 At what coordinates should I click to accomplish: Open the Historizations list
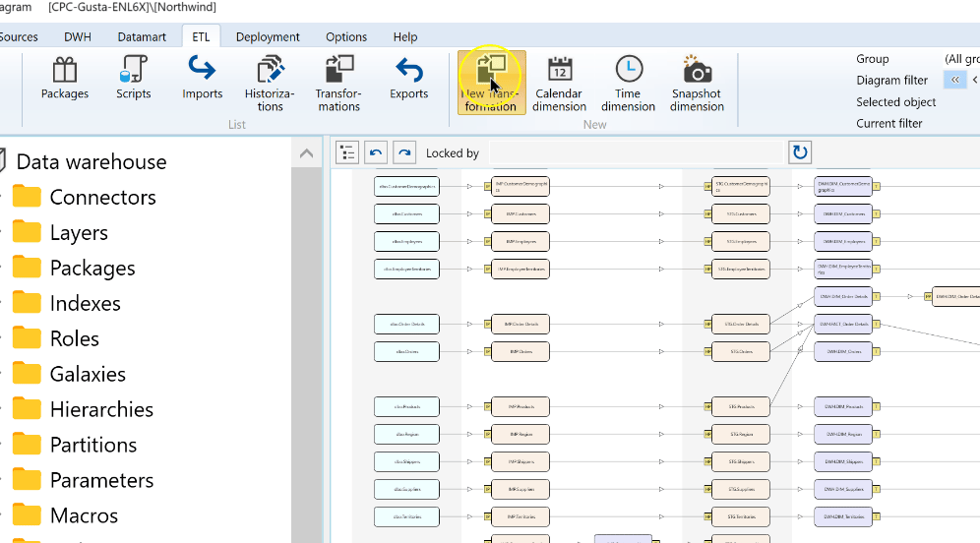[x=270, y=83]
